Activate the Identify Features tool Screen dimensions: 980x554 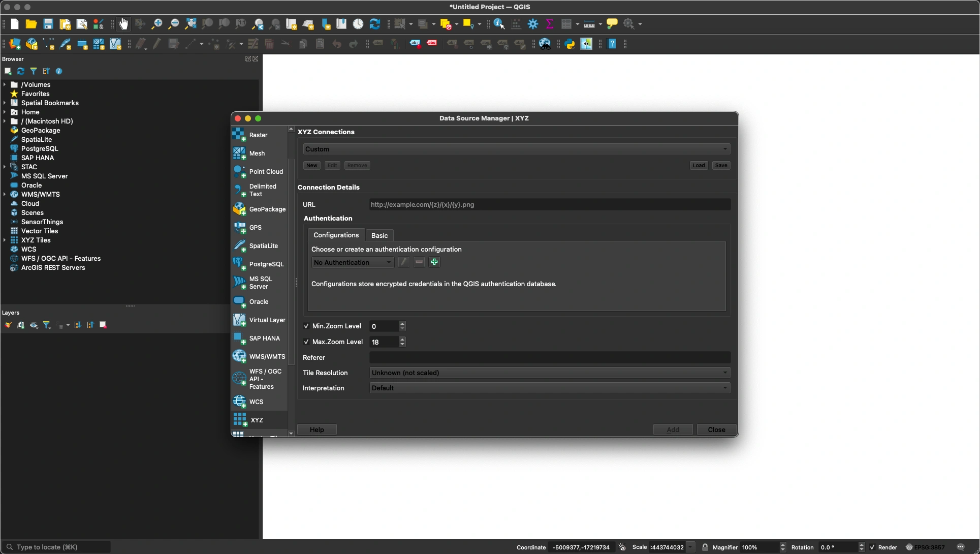pos(499,24)
